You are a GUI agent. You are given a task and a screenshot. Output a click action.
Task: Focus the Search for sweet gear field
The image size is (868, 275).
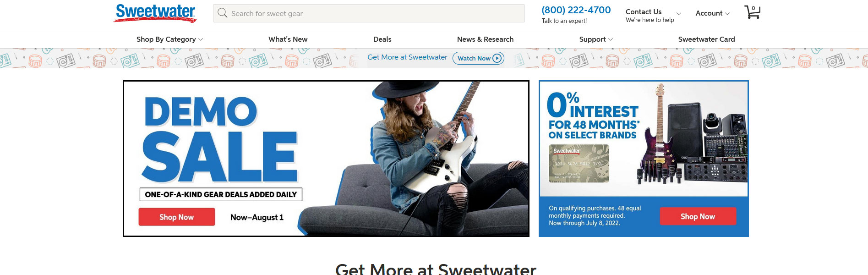tap(369, 13)
